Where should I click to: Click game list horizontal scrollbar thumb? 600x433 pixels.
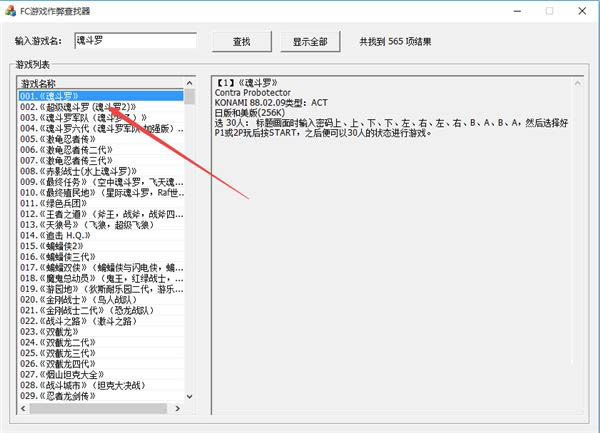[98, 409]
